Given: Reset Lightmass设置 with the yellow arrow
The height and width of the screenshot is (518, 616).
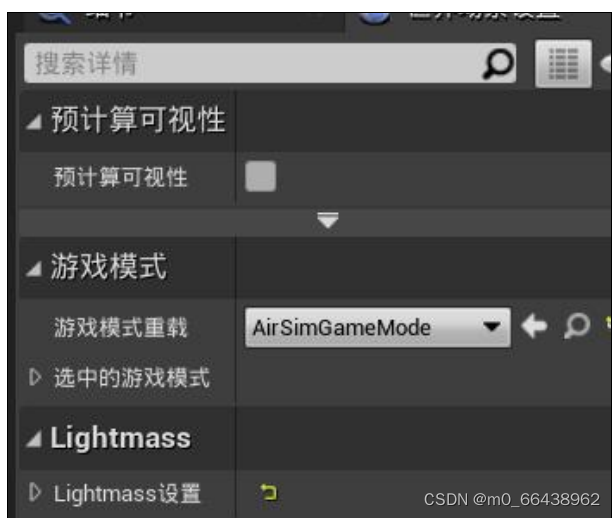Looking at the screenshot, I should [269, 492].
